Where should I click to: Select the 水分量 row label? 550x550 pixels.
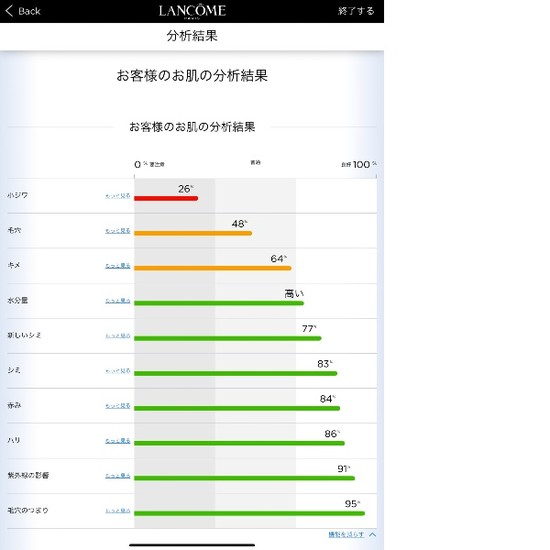click(x=18, y=300)
